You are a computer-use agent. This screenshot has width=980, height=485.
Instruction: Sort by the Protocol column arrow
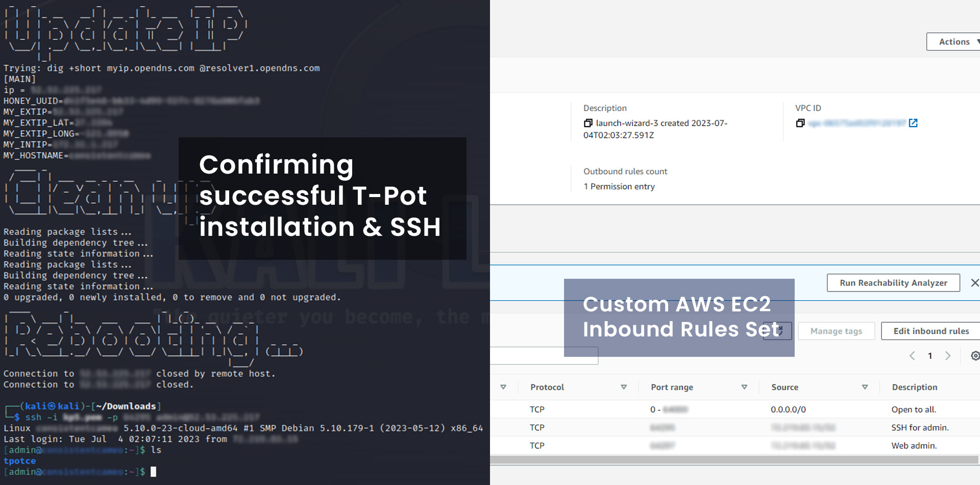click(x=624, y=387)
